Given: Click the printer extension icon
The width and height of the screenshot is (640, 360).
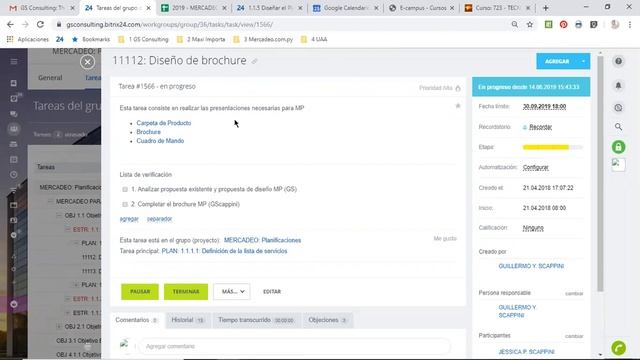Looking at the screenshot, I should pyautogui.click(x=578, y=24).
